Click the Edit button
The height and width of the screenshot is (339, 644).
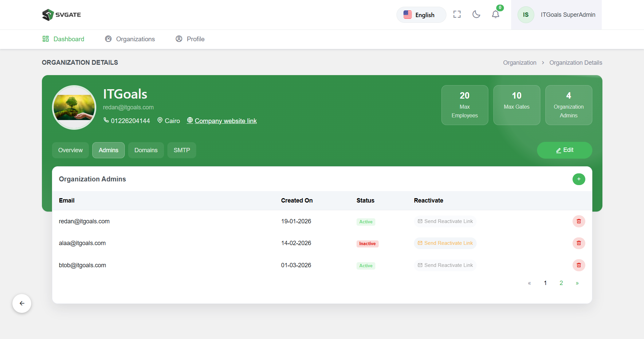coord(565,150)
